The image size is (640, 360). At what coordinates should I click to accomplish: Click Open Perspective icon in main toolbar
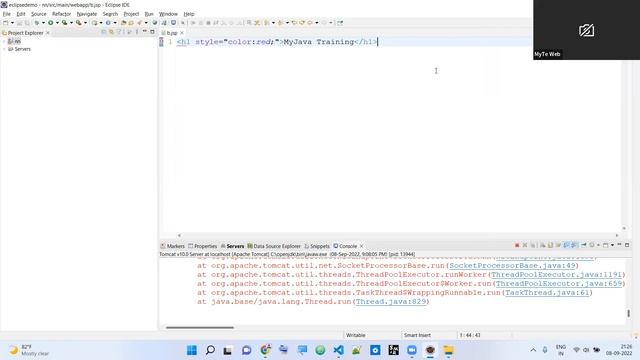point(340,23)
